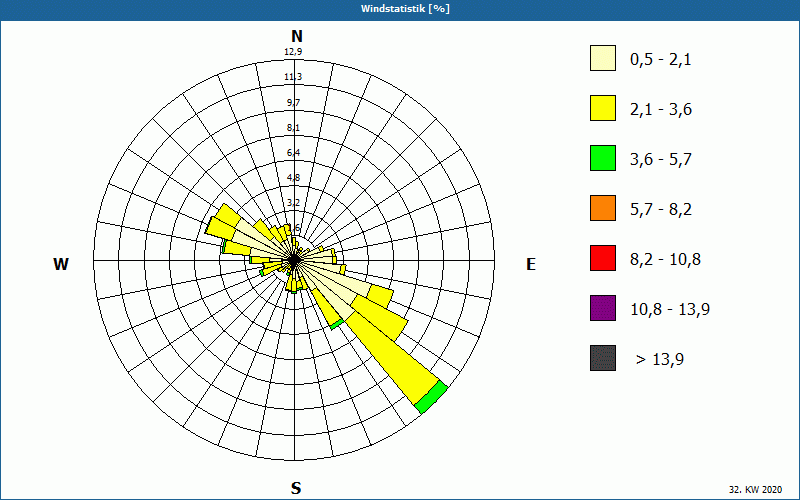Click the 3,6 - 5,7 green swatch
800x500 pixels.
(x=603, y=158)
